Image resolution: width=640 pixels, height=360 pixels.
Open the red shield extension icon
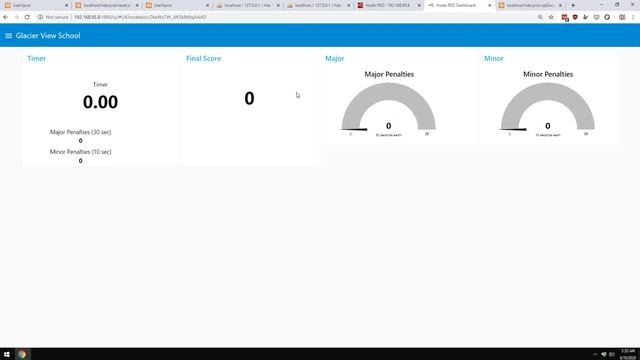click(x=575, y=17)
